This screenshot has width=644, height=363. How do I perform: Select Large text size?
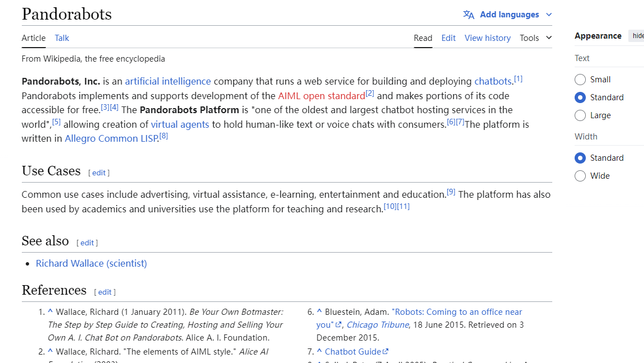(x=580, y=115)
